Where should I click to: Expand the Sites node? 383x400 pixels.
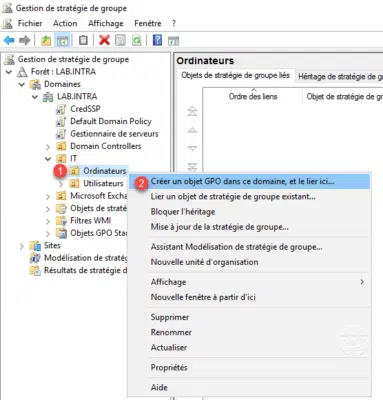[x=22, y=246]
